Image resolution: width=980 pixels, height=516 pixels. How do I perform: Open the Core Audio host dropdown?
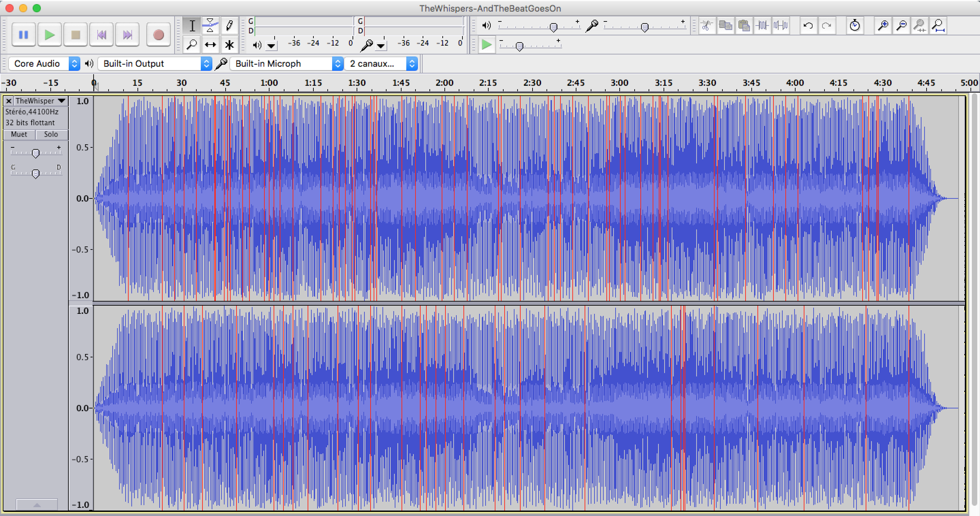44,64
